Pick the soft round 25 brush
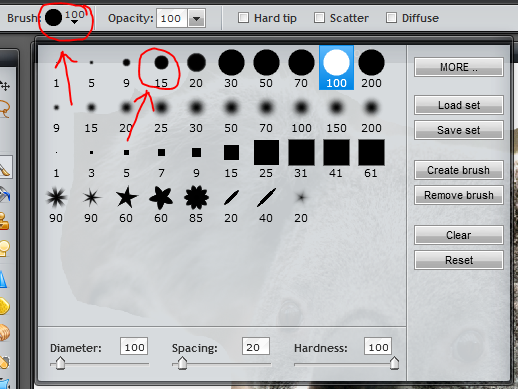 (x=161, y=113)
